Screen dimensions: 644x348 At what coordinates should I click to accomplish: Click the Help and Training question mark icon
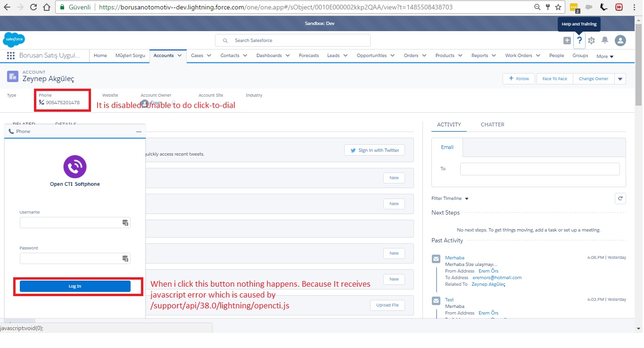click(579, 40)
